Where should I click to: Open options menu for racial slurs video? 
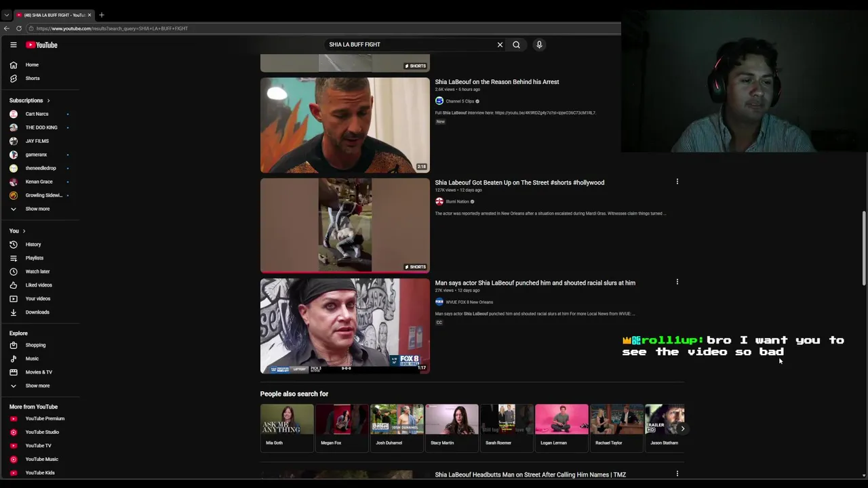pos(677,282)
